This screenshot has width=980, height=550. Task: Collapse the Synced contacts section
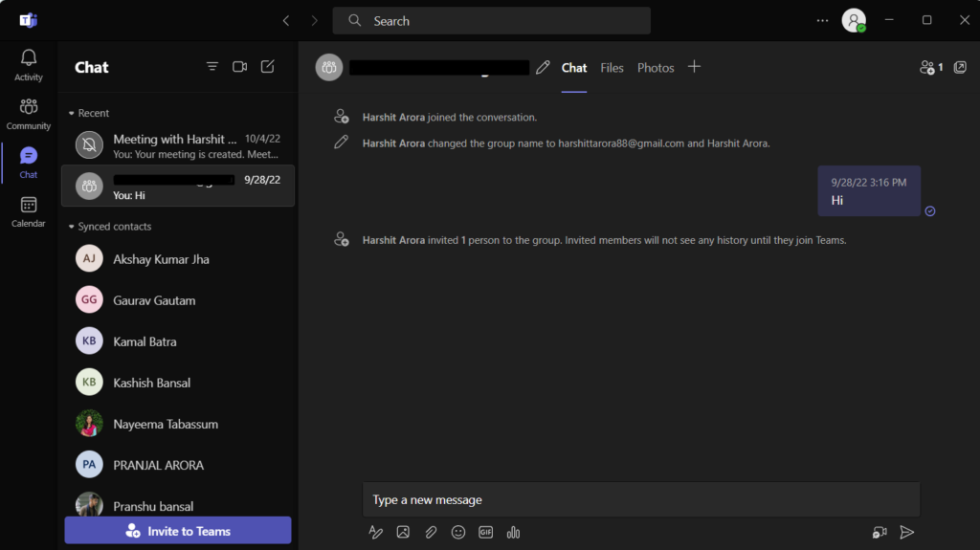click(72, 227)
